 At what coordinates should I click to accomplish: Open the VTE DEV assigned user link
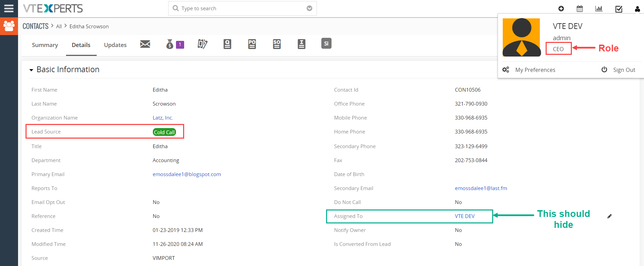465,216
